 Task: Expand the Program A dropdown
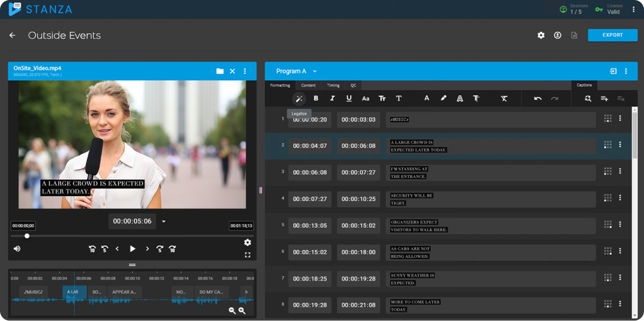tap(315, 72)
